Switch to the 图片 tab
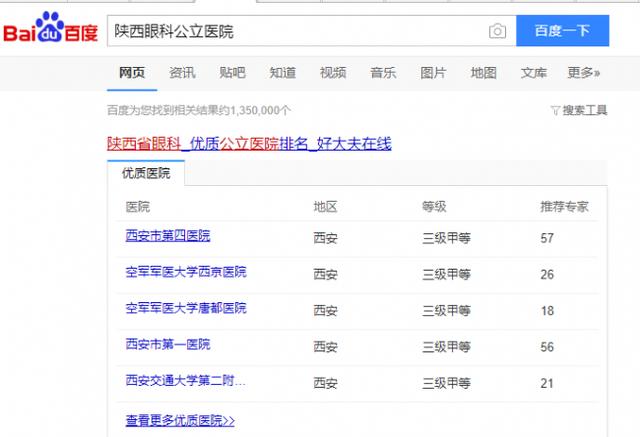Image resolution: width=640 pixels, height=437 pixels. (x=433, y=73)
